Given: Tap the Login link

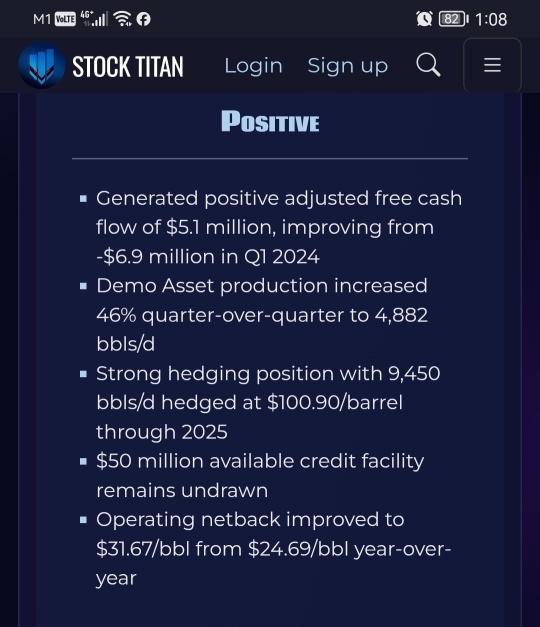Looking at the screenshot, I should (x=253, y=66).
